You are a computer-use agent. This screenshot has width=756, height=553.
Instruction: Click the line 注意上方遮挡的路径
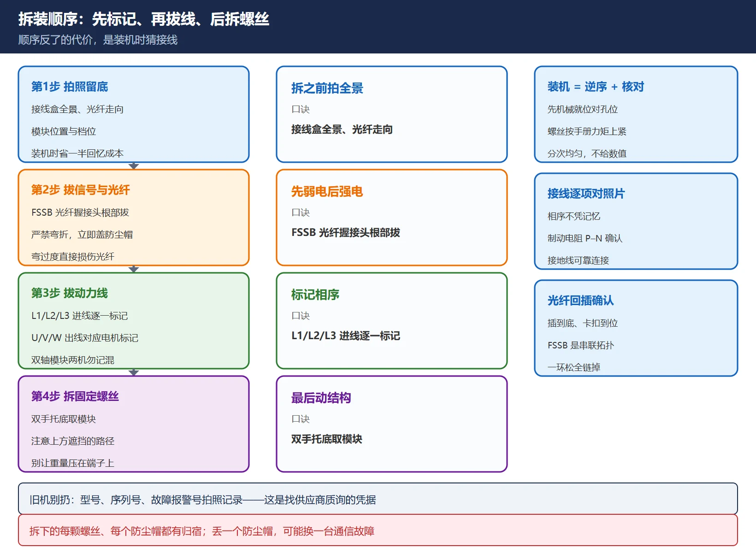click(x=73, y=441)
